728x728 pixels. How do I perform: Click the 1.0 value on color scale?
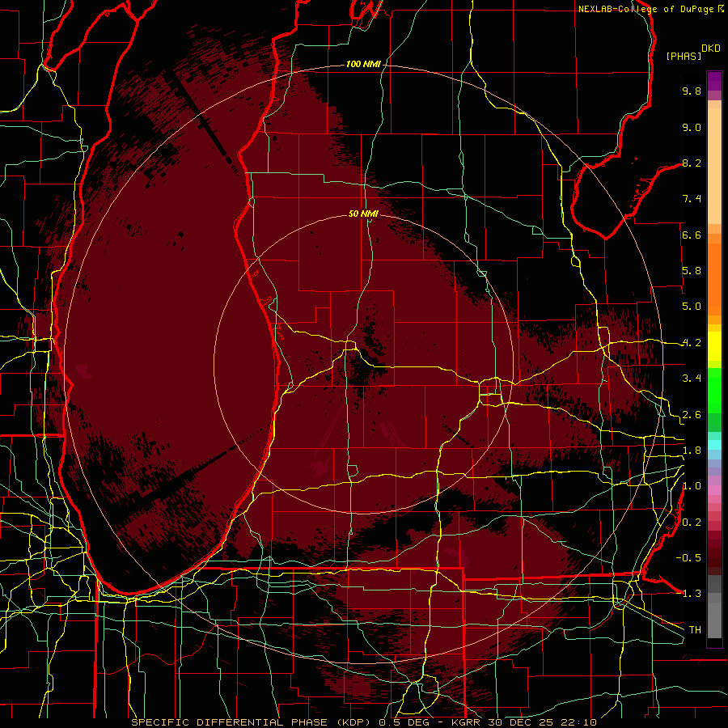(x=692, y=486)
